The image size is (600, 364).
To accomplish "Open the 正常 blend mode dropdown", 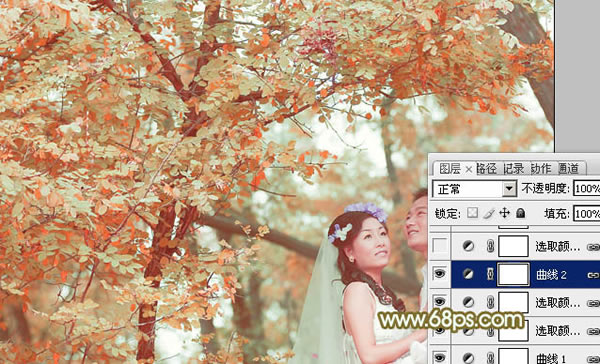I will (474, 189).
